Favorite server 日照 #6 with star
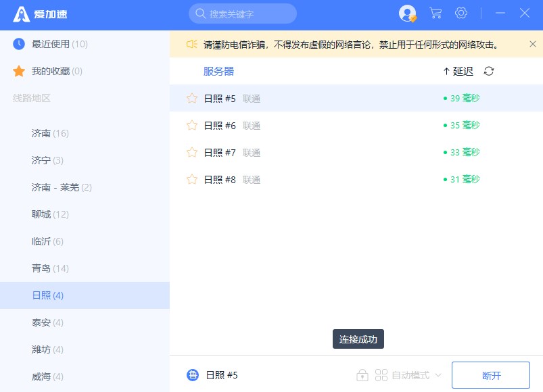Viewport: 543px width, 392px height. pos(192,125)
